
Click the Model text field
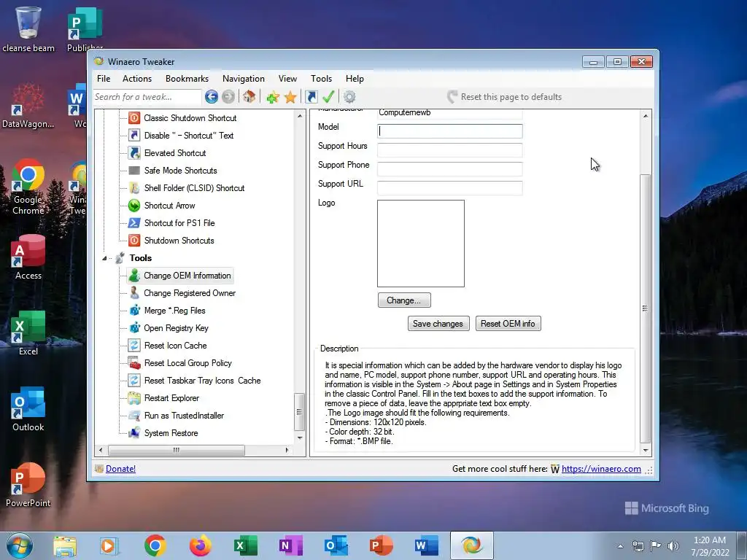pos(449,131)
